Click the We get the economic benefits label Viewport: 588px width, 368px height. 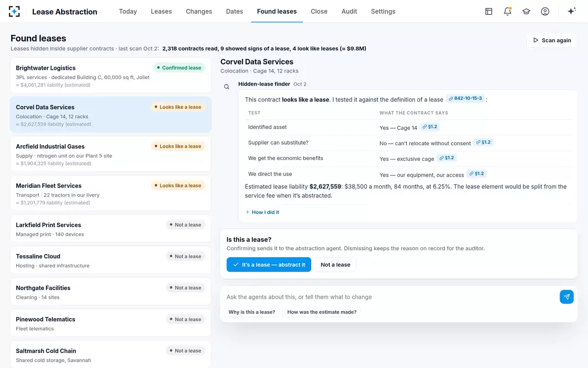pyautogui.click(x=286, y=158)
